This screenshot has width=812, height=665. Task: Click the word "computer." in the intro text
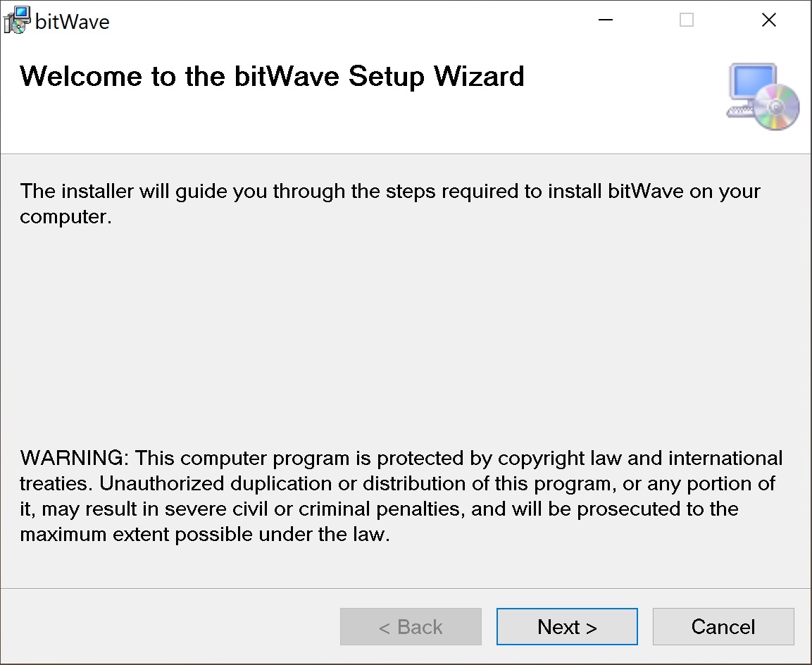tap(66, 217)
